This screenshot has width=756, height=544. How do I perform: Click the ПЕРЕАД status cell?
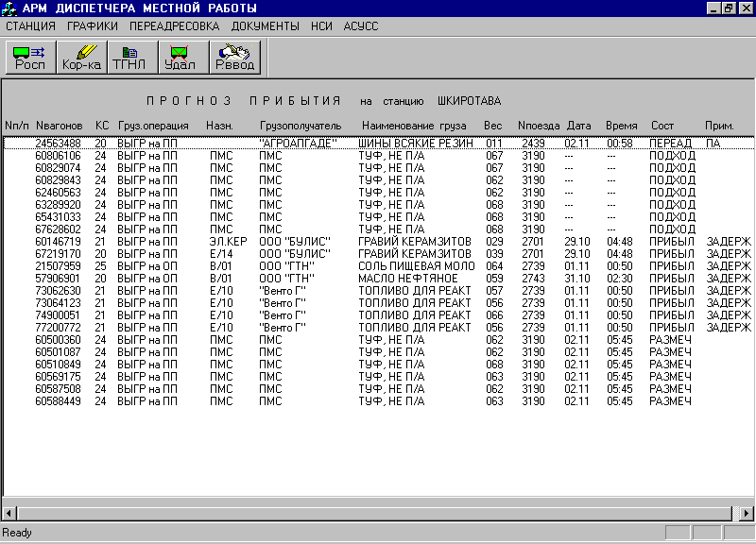tap(670, 144)
